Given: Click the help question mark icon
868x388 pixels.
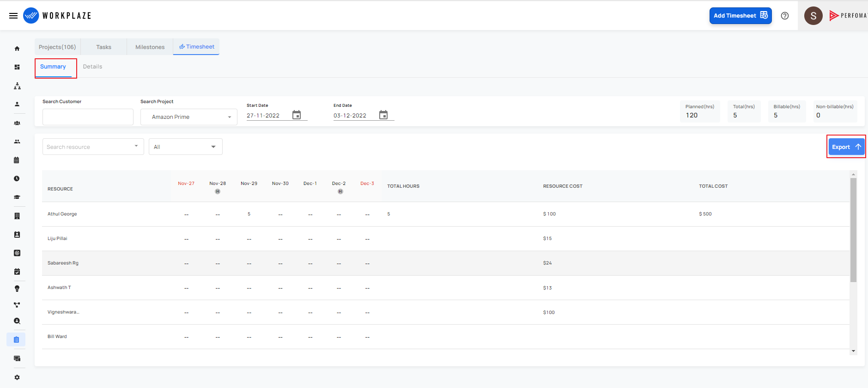Looking at the screenshot, I should (x=785, y=16).
